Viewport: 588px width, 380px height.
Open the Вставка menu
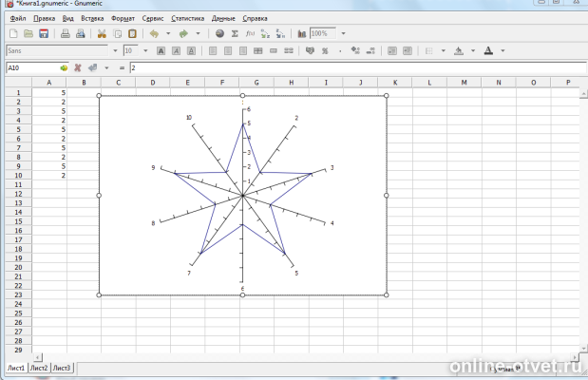tap(92, 18)
